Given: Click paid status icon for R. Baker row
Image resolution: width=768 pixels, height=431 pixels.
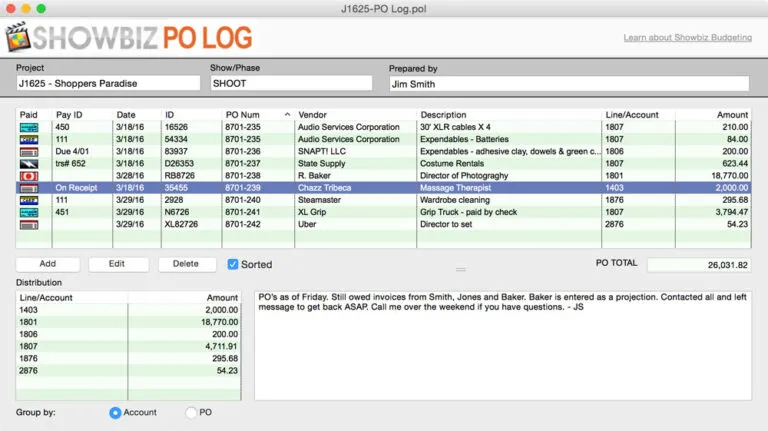Looking at the screenshot, I should tap(29, 176).
